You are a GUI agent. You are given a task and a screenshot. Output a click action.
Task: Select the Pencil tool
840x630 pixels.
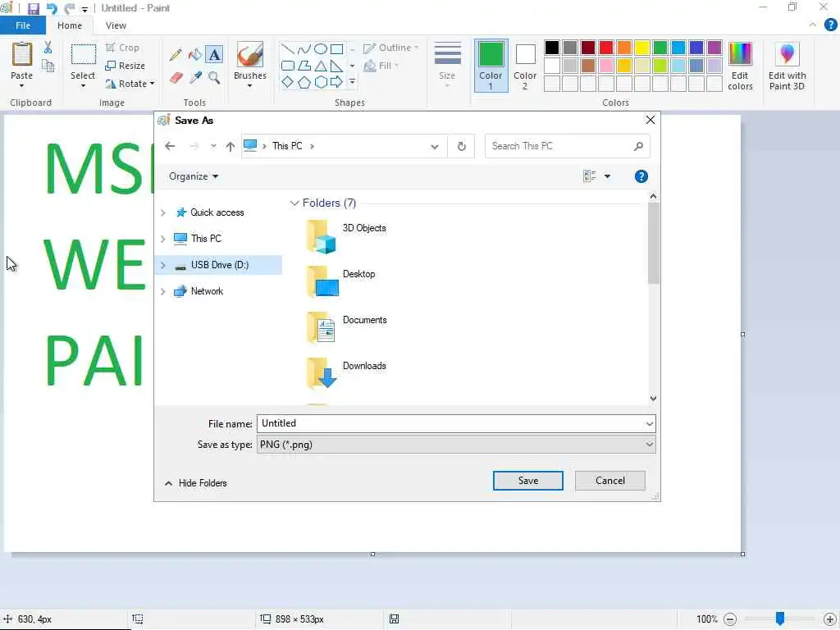point(176,55)
